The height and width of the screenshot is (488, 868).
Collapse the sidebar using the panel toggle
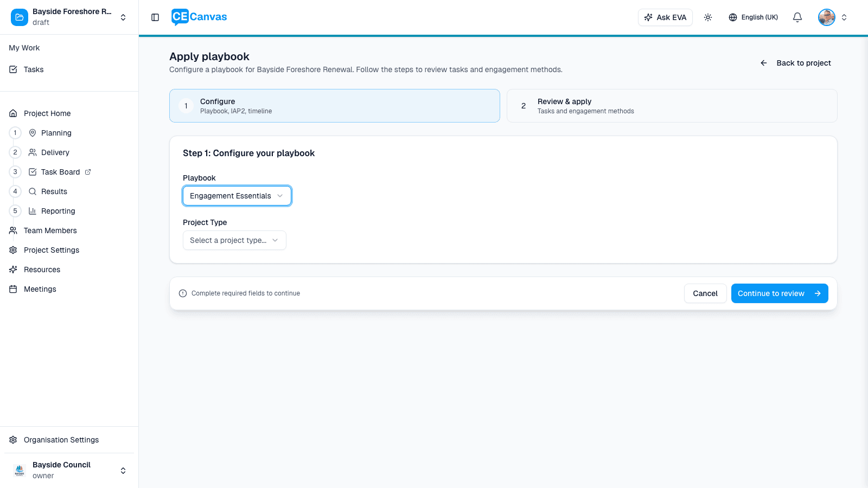click(155, 17)
